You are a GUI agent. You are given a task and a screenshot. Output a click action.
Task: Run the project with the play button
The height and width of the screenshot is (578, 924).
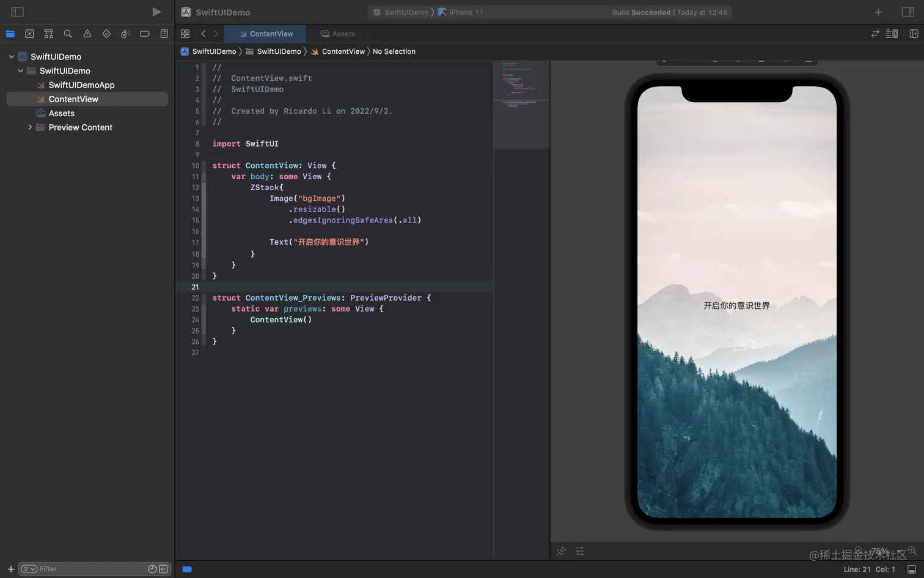click(156, 12)
